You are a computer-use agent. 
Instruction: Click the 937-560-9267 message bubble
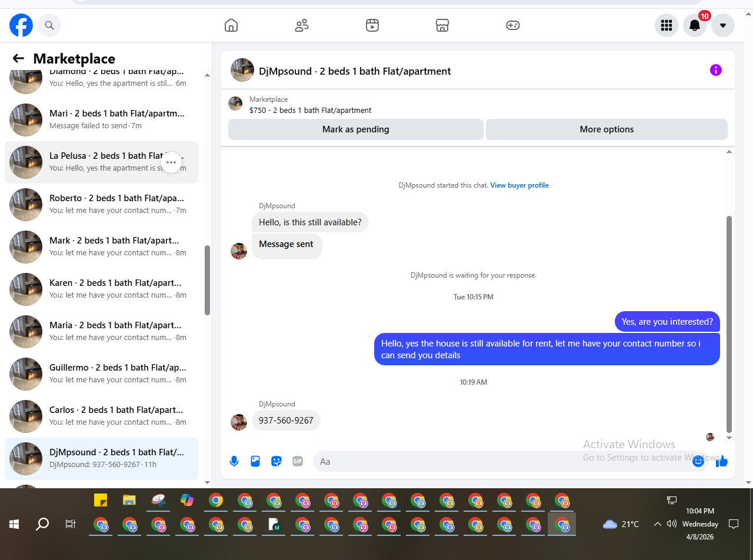pos(286,421)
